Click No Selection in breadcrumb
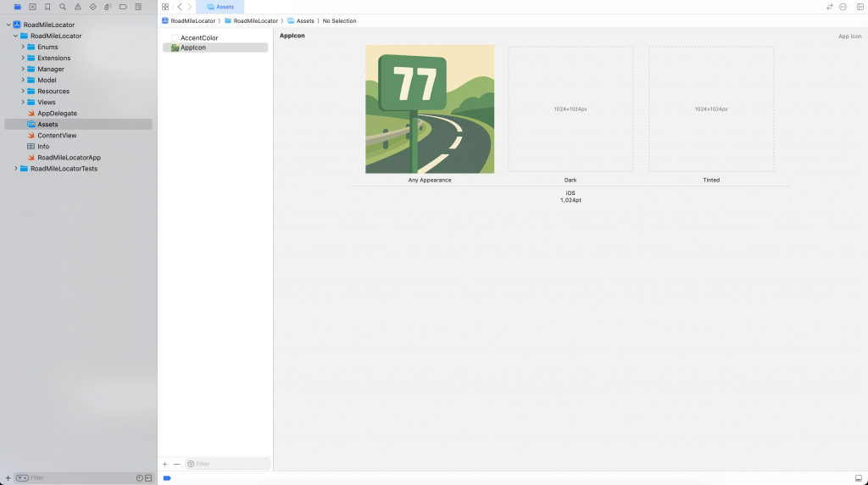The height and width of the screenshot is (485, 868). coord(339,20)
